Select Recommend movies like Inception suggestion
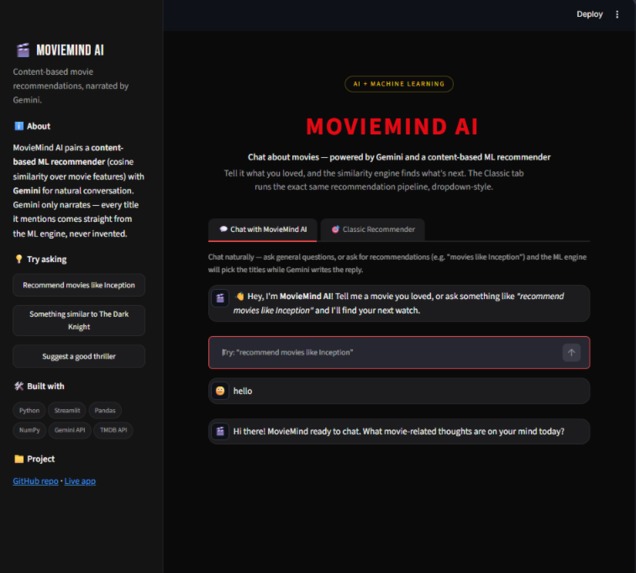Screen dimensions: 636x573 click(x=79, y=285)
